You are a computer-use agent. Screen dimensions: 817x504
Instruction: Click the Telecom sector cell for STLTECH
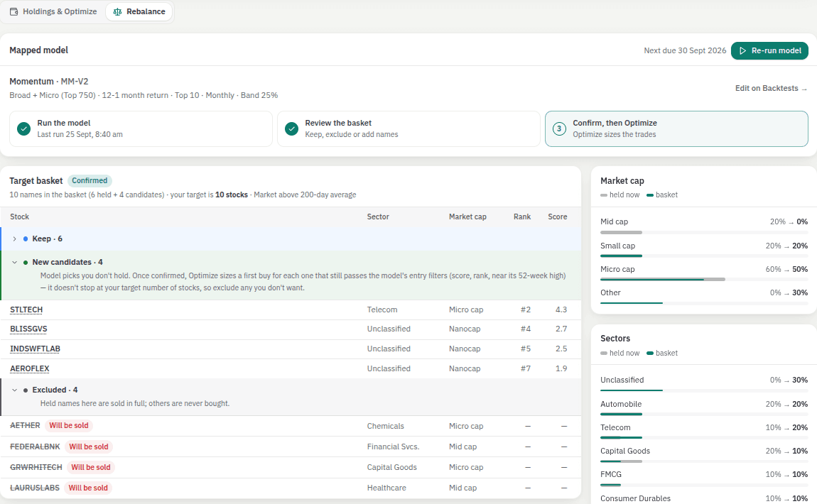click(382, 309)
